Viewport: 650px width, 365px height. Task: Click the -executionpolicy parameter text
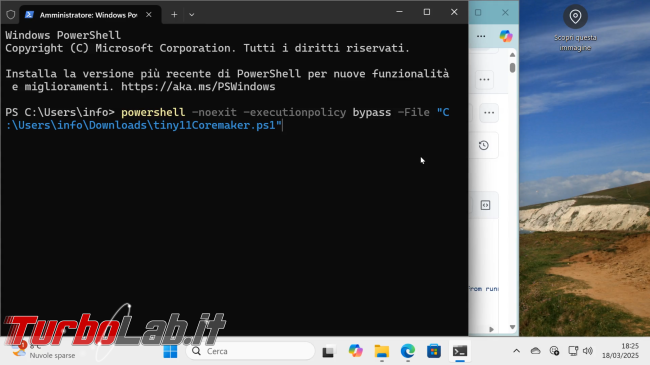tap(294, 112)
